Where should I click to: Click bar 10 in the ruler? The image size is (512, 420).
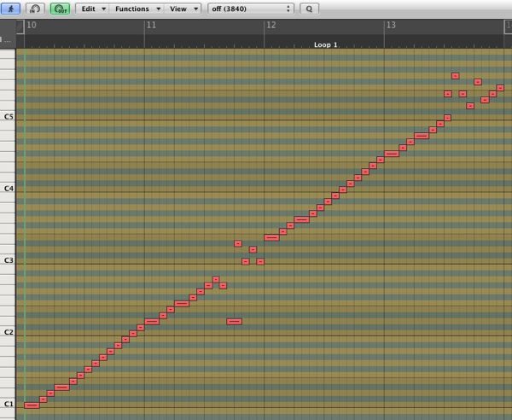point(32,25)
